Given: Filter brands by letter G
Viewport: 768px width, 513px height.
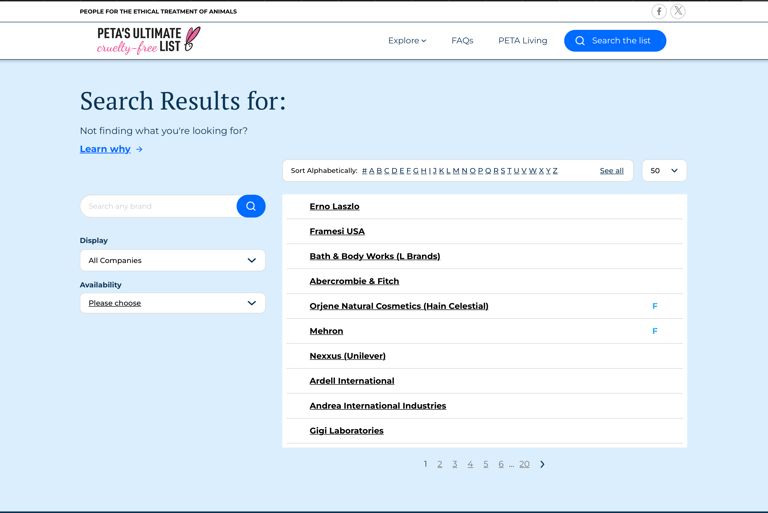Looking at the screenshot, I should pyautogui.click(x=416, y=171).
